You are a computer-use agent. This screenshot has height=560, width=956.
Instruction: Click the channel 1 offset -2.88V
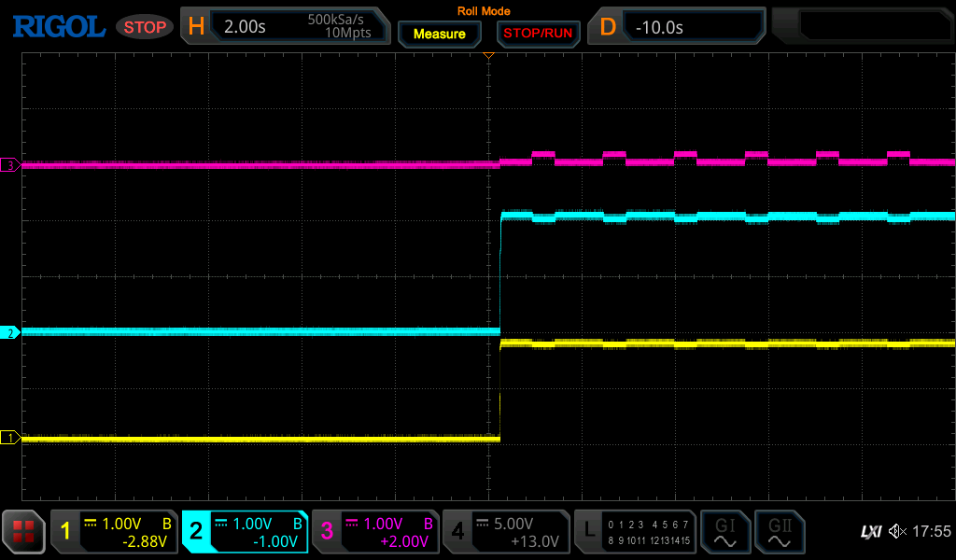(145, 541)
